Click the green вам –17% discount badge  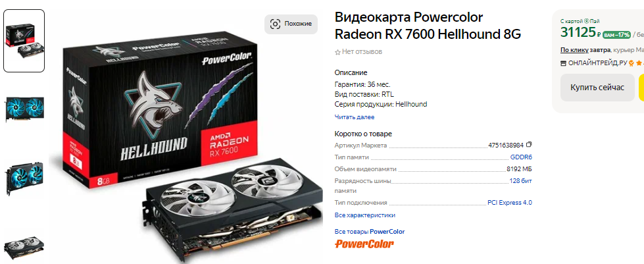(617, 35)
